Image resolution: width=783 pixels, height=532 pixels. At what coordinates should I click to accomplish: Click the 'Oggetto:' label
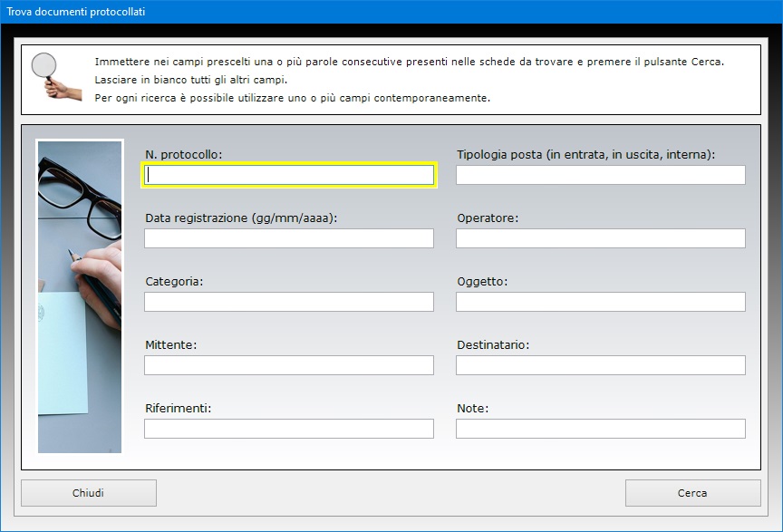click(482, 282)
